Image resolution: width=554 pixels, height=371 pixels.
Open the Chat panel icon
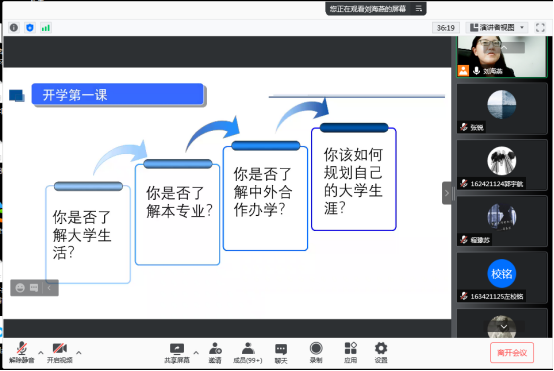point(281,353)
